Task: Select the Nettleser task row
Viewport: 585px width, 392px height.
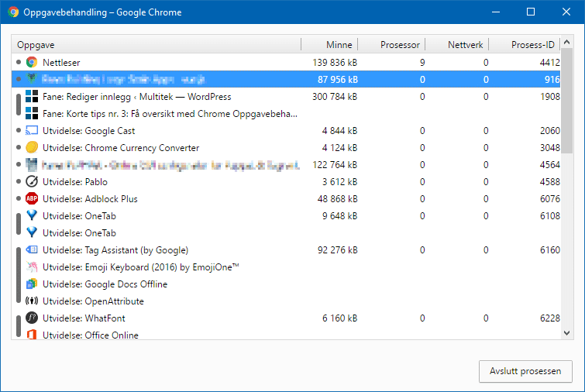Action: pos(286,62)
